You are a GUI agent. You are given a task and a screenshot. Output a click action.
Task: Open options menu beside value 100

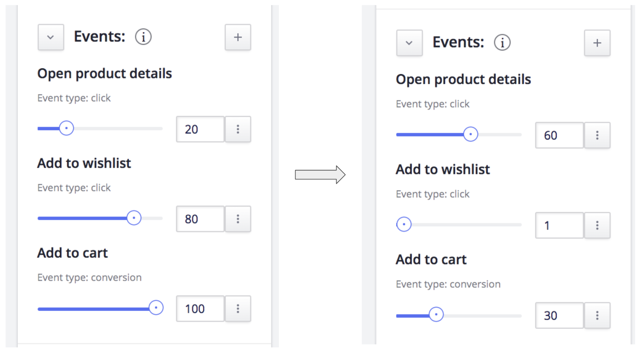[238, 309]
